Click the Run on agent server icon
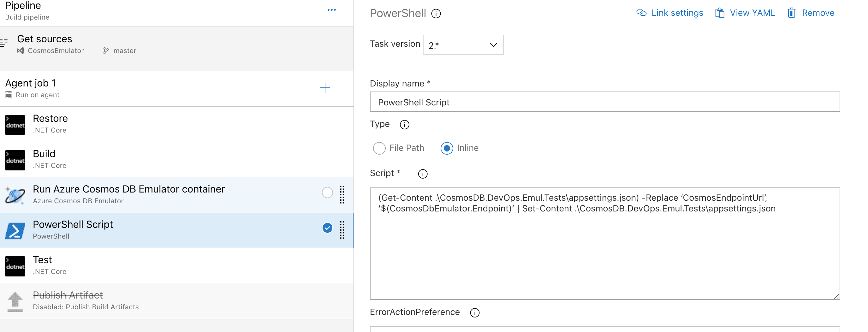 pyautogui.click(x=9, y=95)
